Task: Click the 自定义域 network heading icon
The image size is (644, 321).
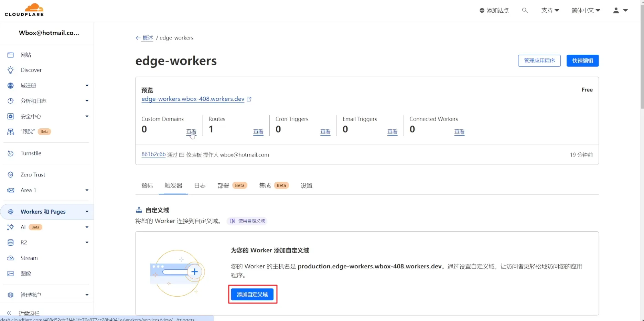Action: [x=139, y=210]
